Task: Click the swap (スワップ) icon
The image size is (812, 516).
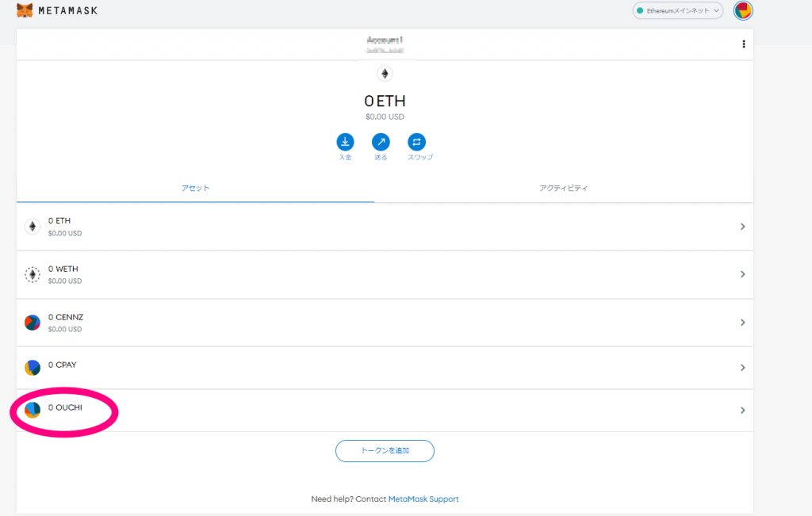Action: point(416,142)
